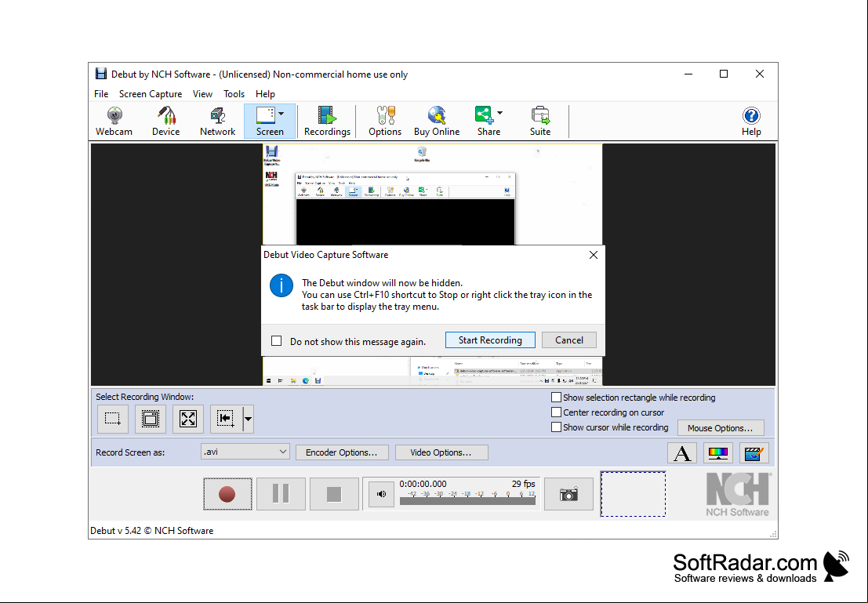
Task: Check 'Do not show this message again'
Action: coord(277,341)
